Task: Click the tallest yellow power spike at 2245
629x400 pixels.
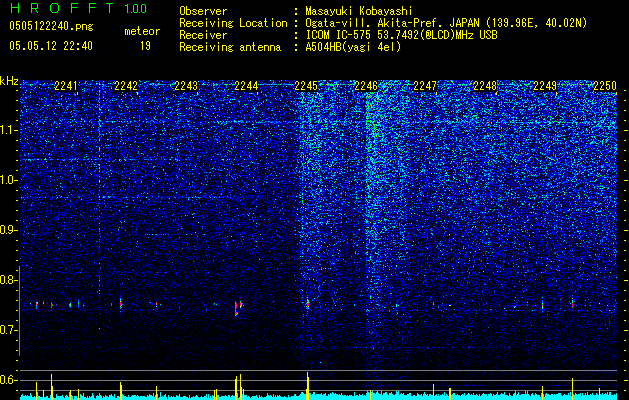Action: [x=308, y=386]
